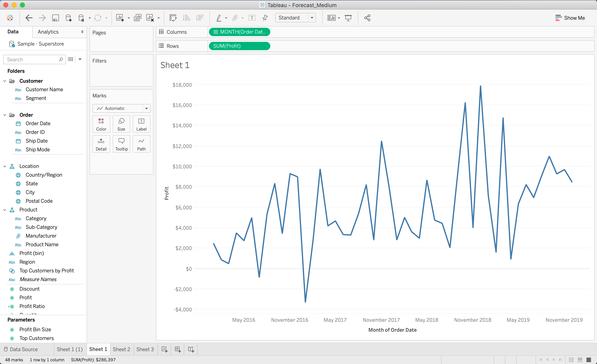Create a new worksheet toolbar icon
The width and height of the screenshot is (597, 364).
tap(120, 18)
